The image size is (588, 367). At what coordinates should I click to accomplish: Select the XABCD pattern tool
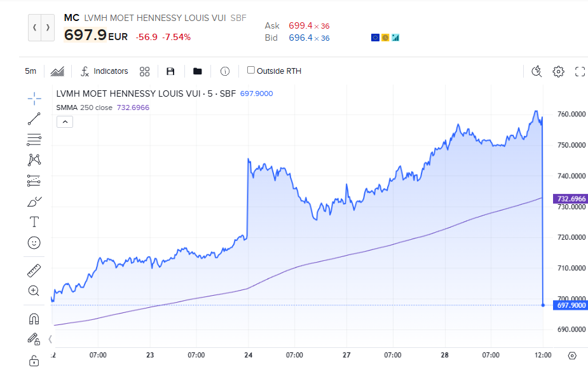[x=34, y=160]
